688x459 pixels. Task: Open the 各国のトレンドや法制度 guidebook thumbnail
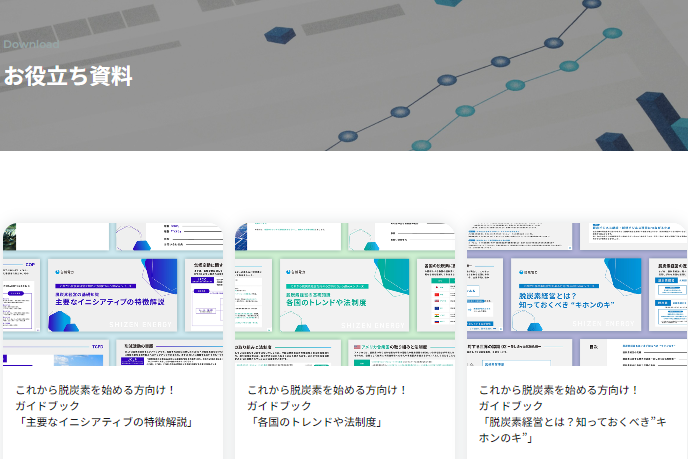pos(345,294)
